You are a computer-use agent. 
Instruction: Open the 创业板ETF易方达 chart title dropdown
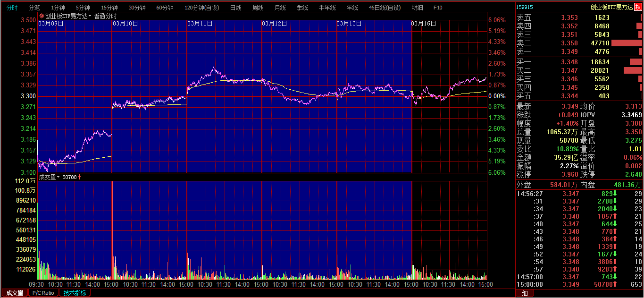(90, 16)
